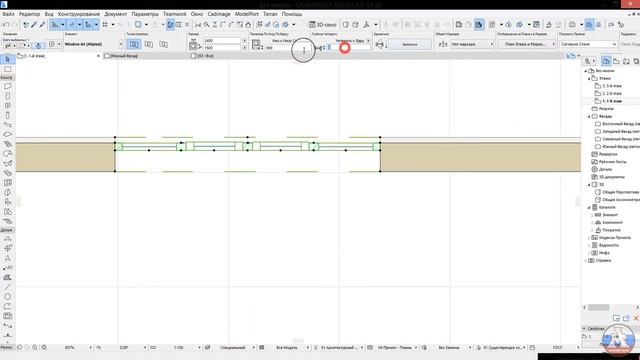Collapse the Фасады folder in the navigator
Screen dimensions: 640x360
click(x=589, y=117)
